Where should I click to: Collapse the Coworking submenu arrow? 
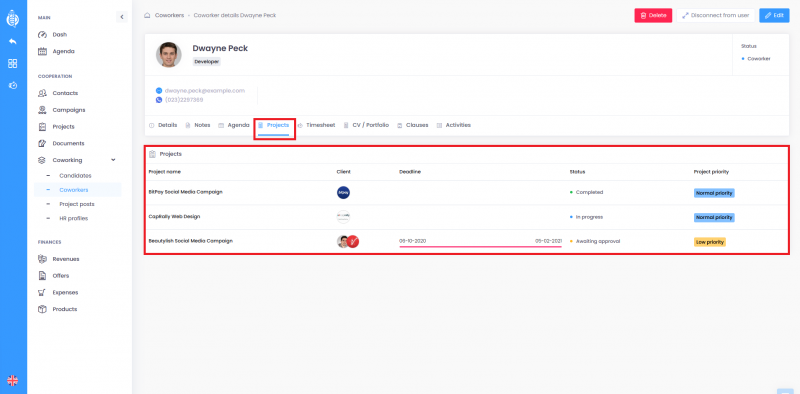pos(113,160)
